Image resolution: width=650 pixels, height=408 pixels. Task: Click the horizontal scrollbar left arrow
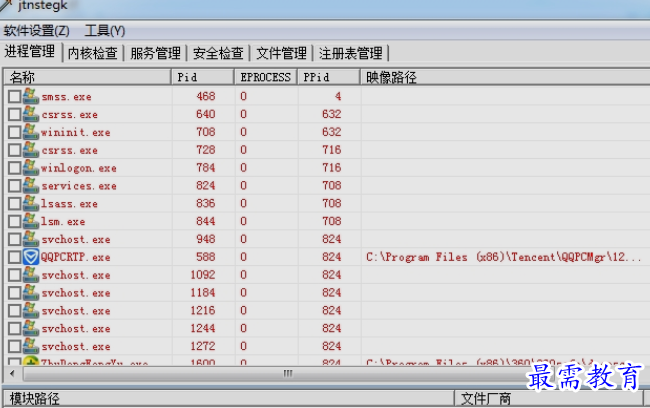(x=12, y=374)
